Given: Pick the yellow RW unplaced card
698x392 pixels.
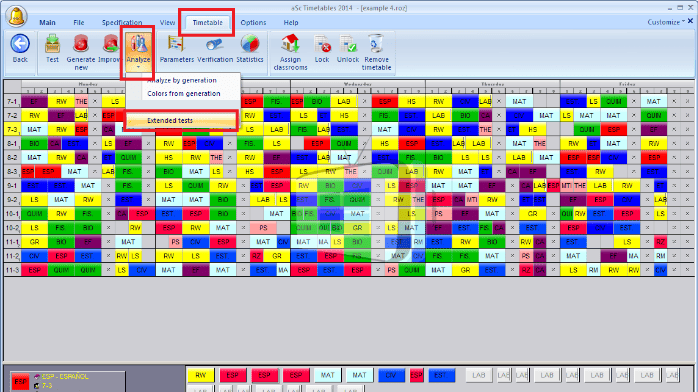Looking at the screenshot, I should tap(200, 375).
